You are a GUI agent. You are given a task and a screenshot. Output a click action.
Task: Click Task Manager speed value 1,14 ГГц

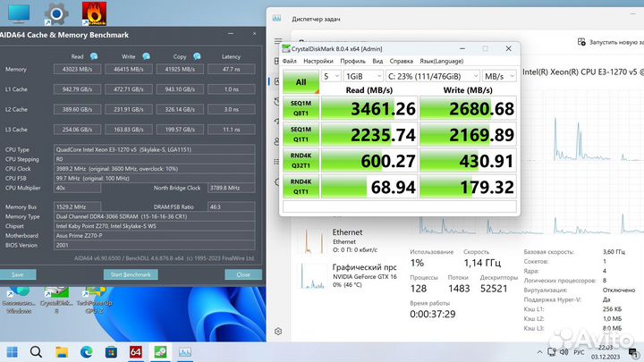(482, 263)
